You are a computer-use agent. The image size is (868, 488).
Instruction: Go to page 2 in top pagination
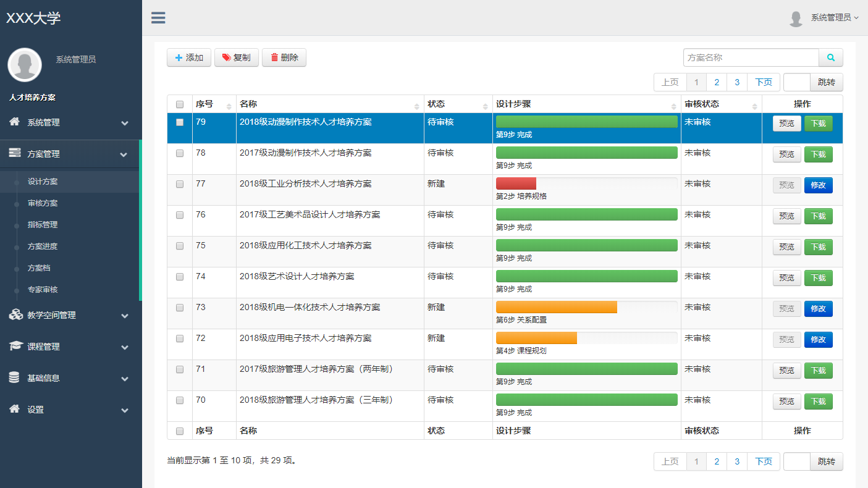(x=717, y=82)
